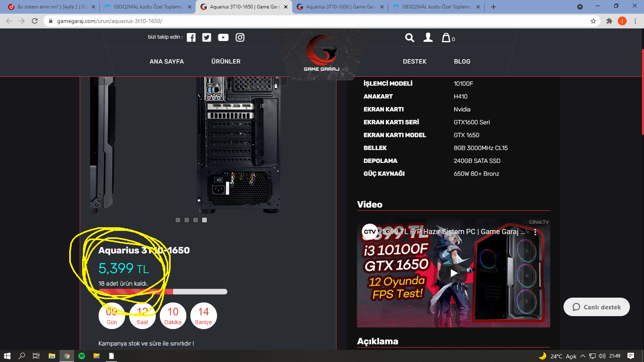This screenshot has height=362, width=644.
Task: Play the i3 10100F GTX 1650 video
Action: pos(454,273)
